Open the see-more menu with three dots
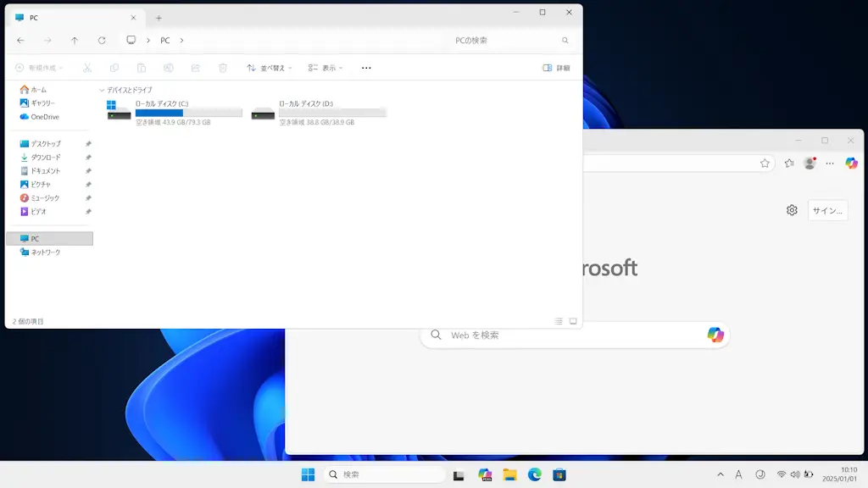868x488 pixels. coord(365,67)
